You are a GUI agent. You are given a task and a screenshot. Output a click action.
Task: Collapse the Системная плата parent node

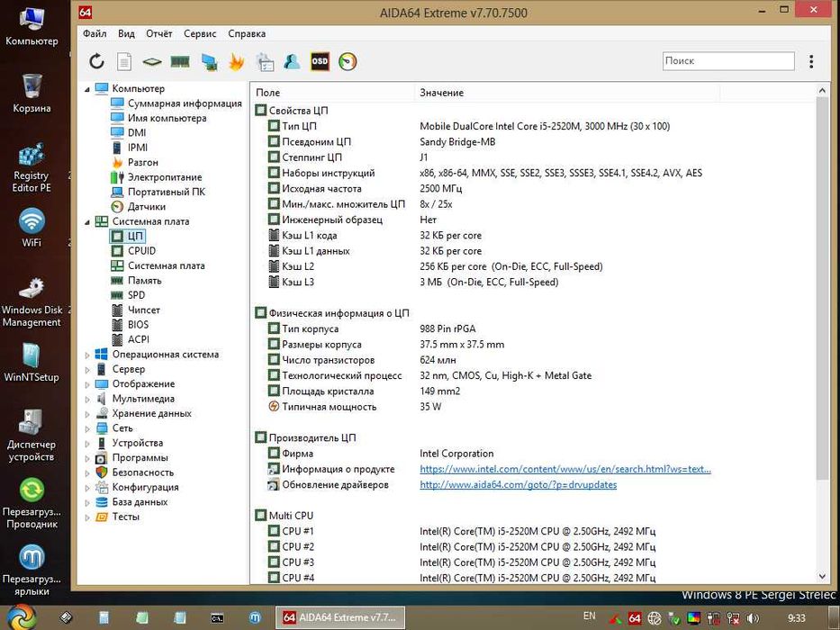[87, 221]
